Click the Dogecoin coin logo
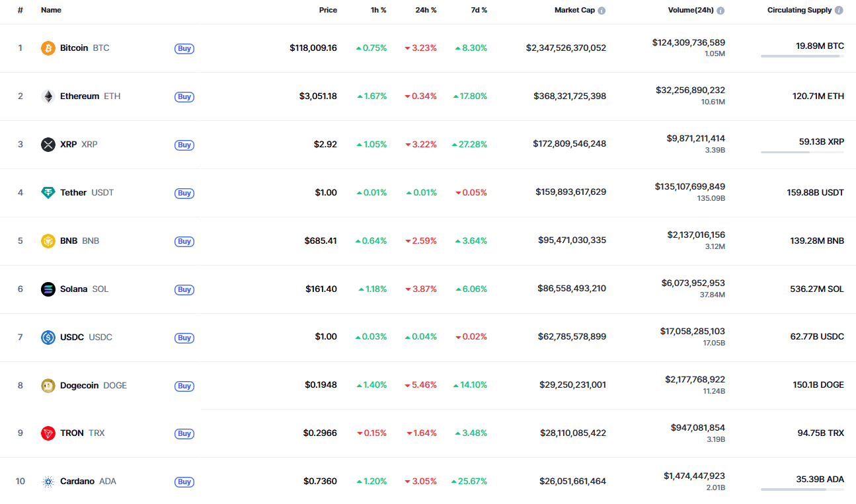 click(48, 386)
